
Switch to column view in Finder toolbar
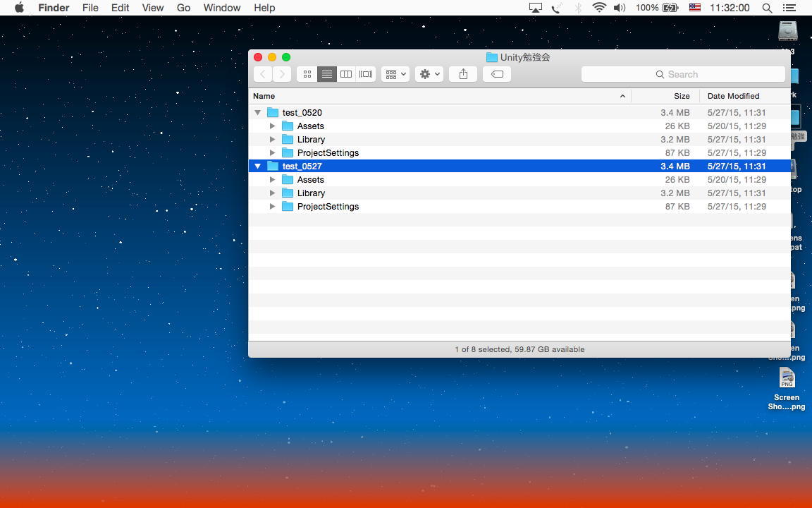346,74
